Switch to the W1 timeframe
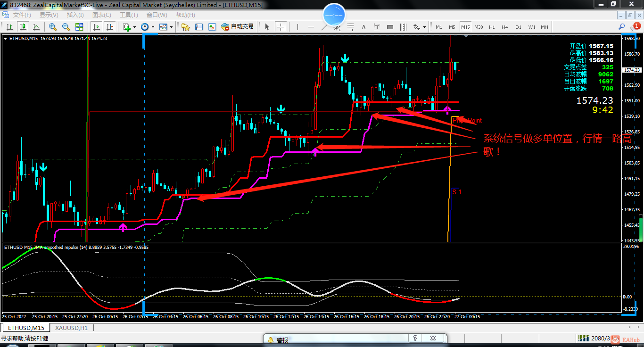This screenshot has width=644, height=347. (531, 27)
